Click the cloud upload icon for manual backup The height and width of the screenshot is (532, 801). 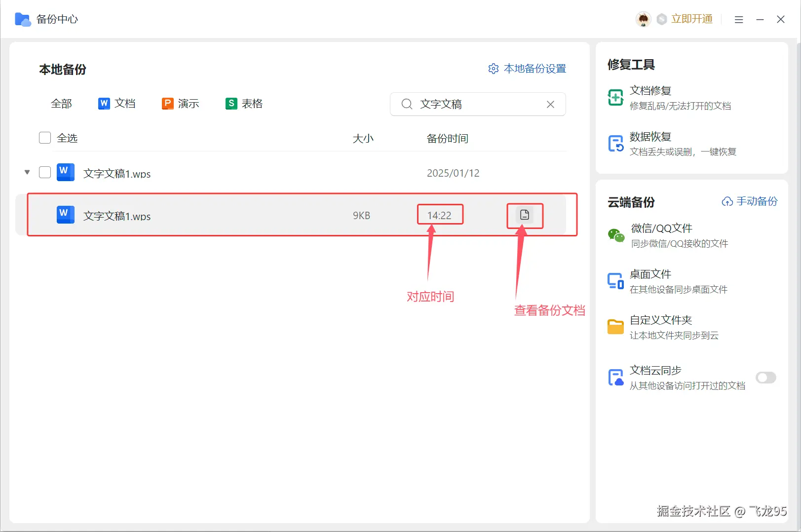(727, 201)
